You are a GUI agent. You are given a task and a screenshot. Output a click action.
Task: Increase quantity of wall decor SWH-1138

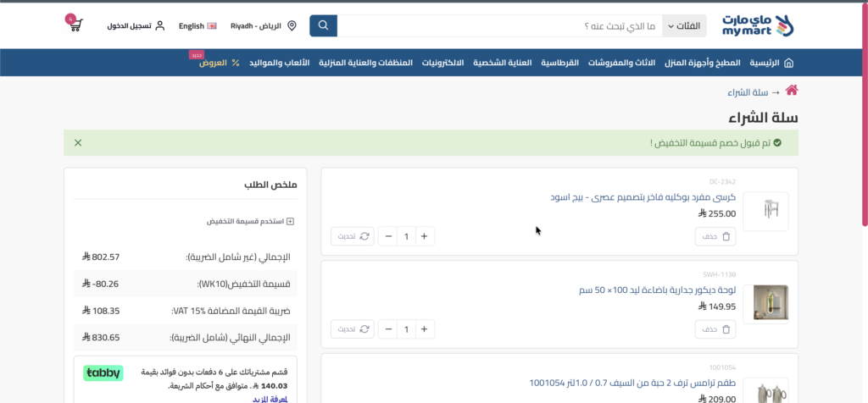point(425,329)
